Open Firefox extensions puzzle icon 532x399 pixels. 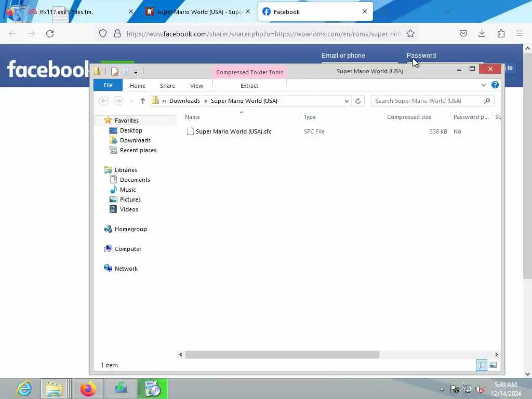point(501,33)
